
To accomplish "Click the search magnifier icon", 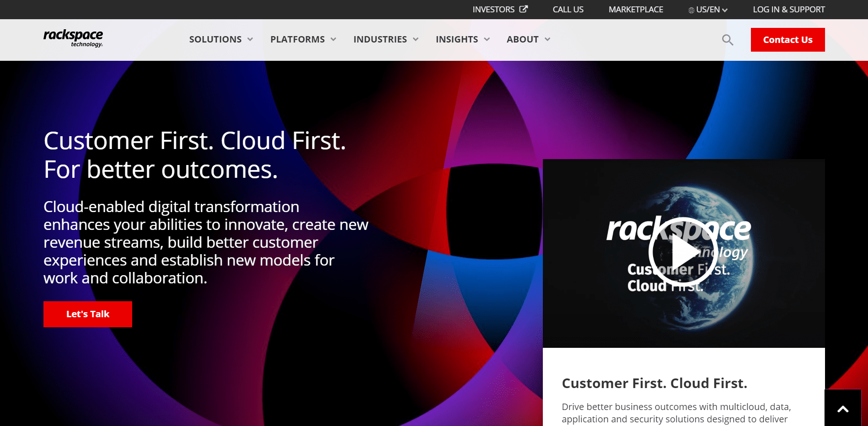I will (x=727, y=40).
